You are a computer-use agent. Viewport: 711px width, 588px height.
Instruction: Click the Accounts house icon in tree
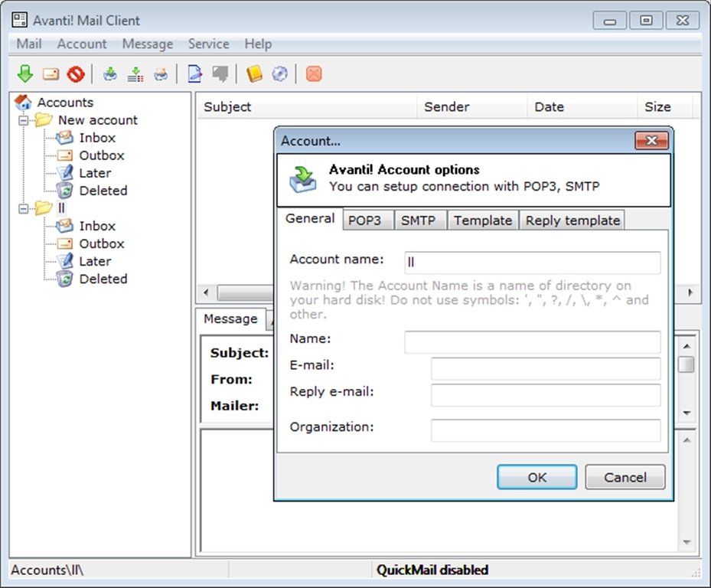tap(23, 102)
